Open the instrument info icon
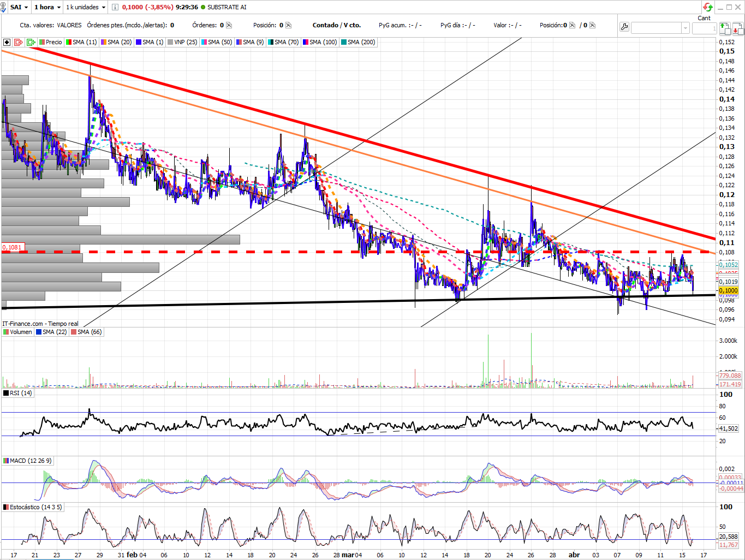Screen dimensions: 745x560 115,7
